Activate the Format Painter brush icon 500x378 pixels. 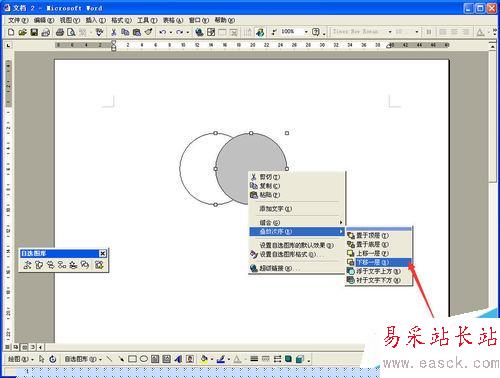[148, 32]
